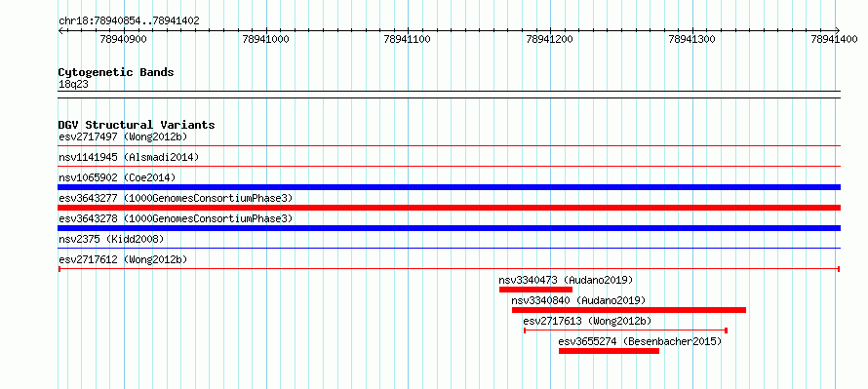Click the nsv2375 (Kidd2008) label
The width and height of the screenshot is (868, 389).
point(111,239)
